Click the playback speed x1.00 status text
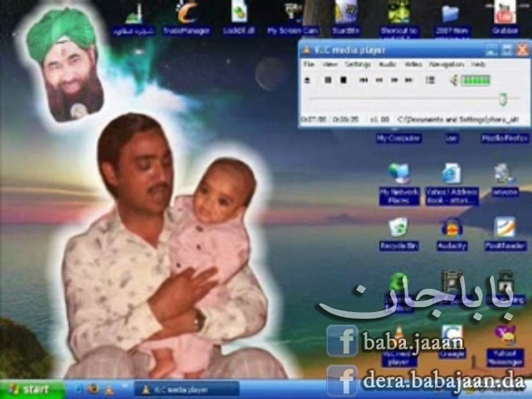 (x=379, y=120)
